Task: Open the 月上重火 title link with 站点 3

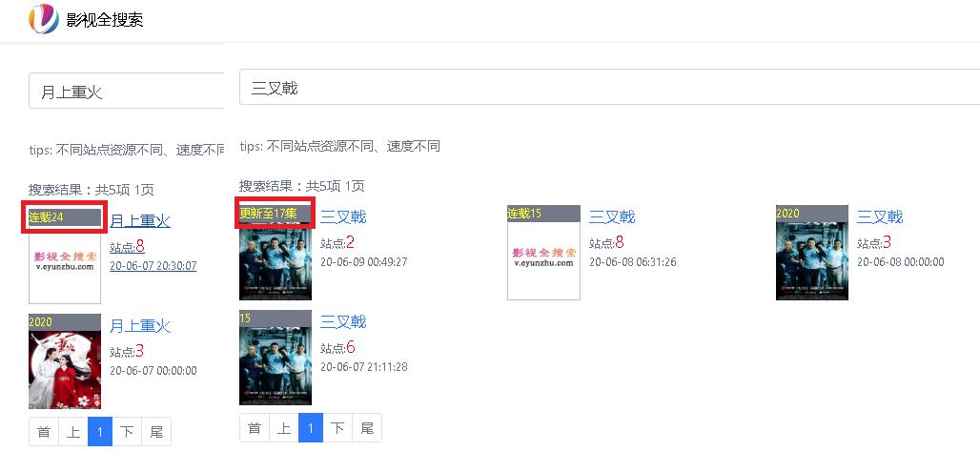Action: [140, 326]
